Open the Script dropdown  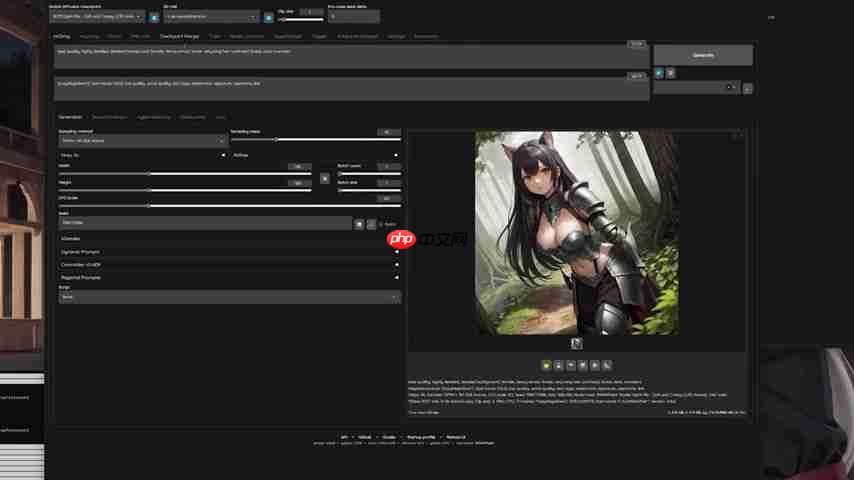(x=229, y=297)
